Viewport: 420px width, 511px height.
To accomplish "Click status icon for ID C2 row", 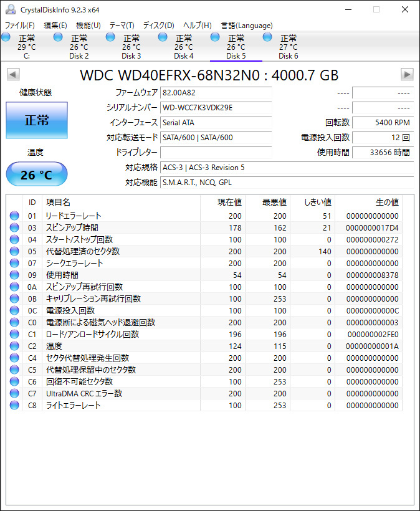I will pos(14,346).
